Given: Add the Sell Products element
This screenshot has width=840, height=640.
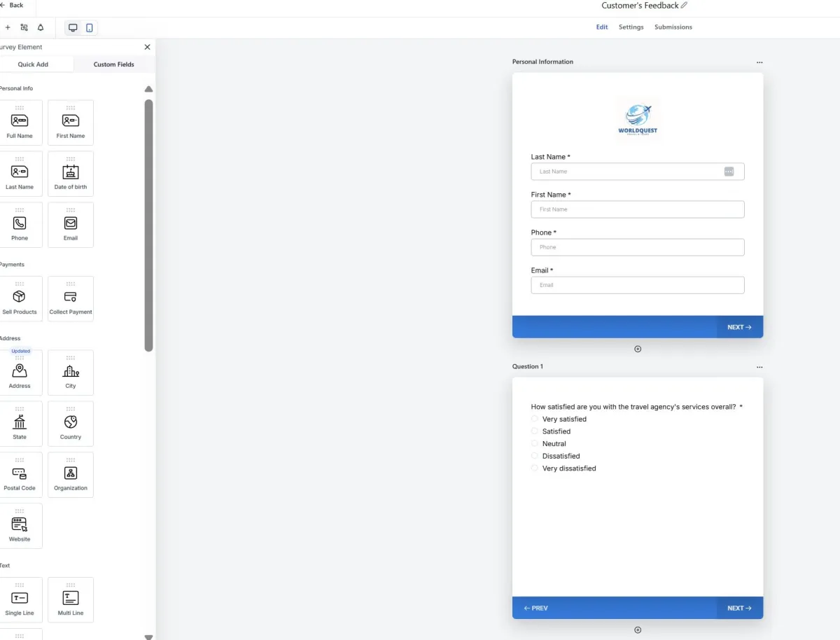Looking at the screenshot, I should (x=20, y=299).
